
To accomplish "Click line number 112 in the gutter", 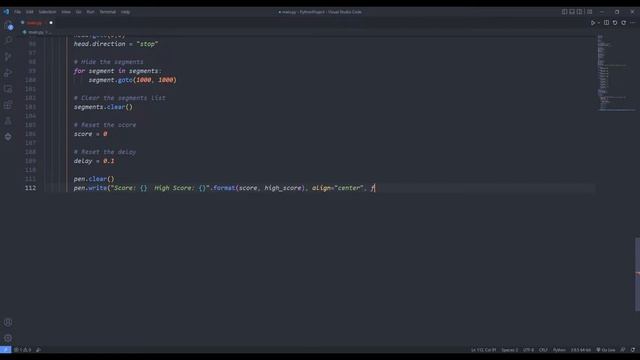I will tap(31, 188).
